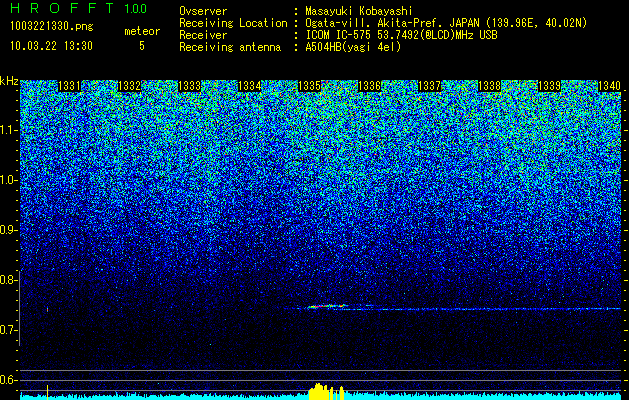
Task: Click the 1337 time marker
Action: pyautogui.click(x=429, y=86)
